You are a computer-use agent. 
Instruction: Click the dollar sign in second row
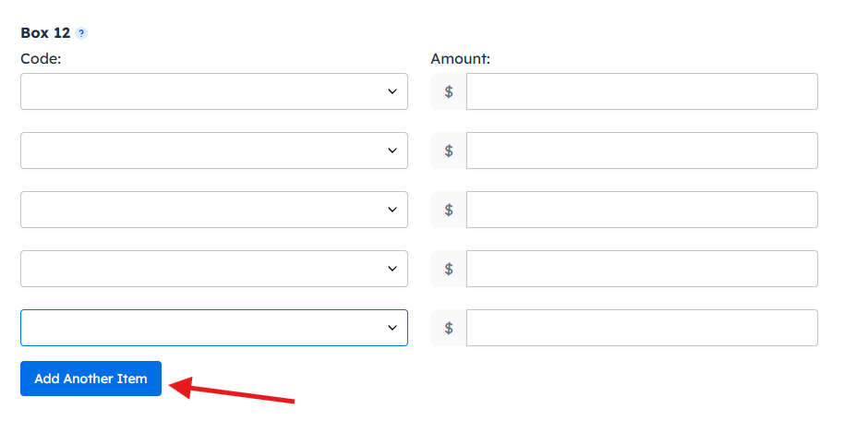click(x=449, y=150)
